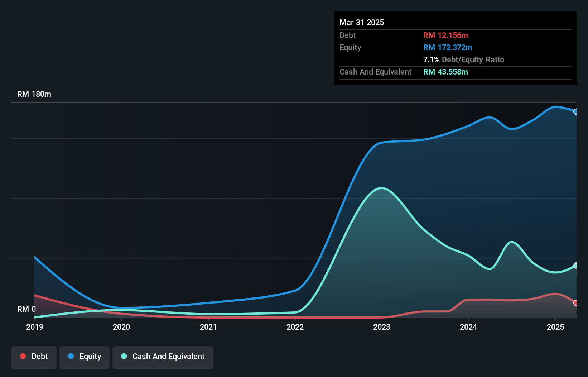Click the 2019 x-axis label
588x377 pixels.
pyautogui.click(x=35, y=327)
